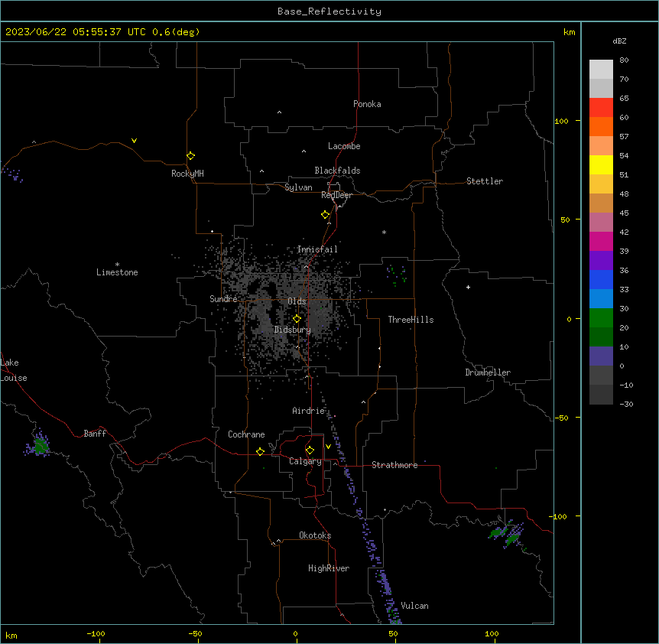Click the yellow V marker east of Calgary

pos(328,447)
